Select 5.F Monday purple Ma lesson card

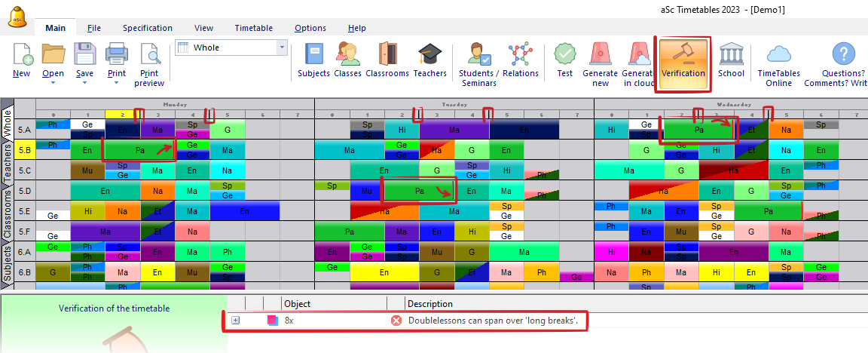(105, 231)
